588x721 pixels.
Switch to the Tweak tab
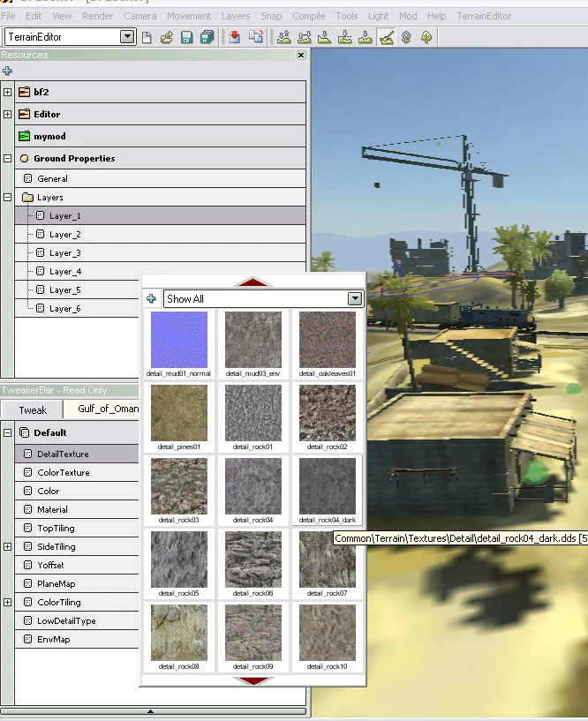[32, 409]
